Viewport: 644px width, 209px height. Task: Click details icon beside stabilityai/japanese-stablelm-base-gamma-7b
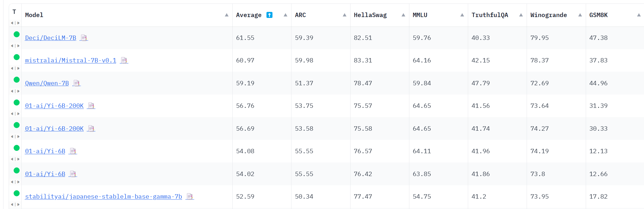point(190,197)
